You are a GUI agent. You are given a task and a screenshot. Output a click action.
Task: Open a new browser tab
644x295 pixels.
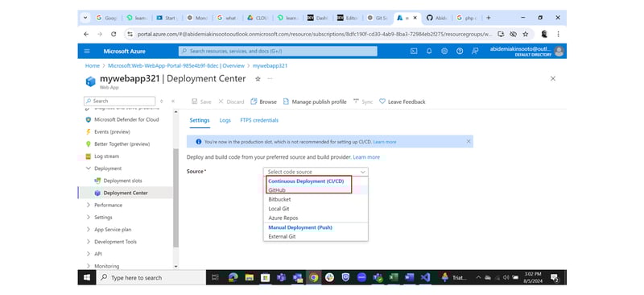click(489, 18)
